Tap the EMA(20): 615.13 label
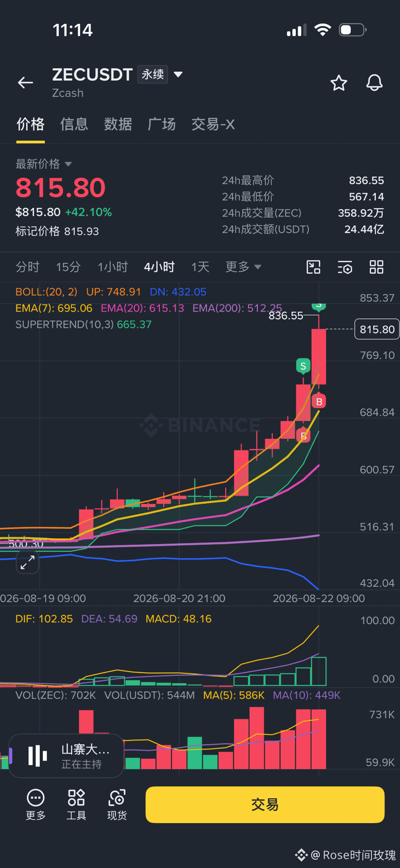This screenshot has height=868, width=400. (143, 308)
